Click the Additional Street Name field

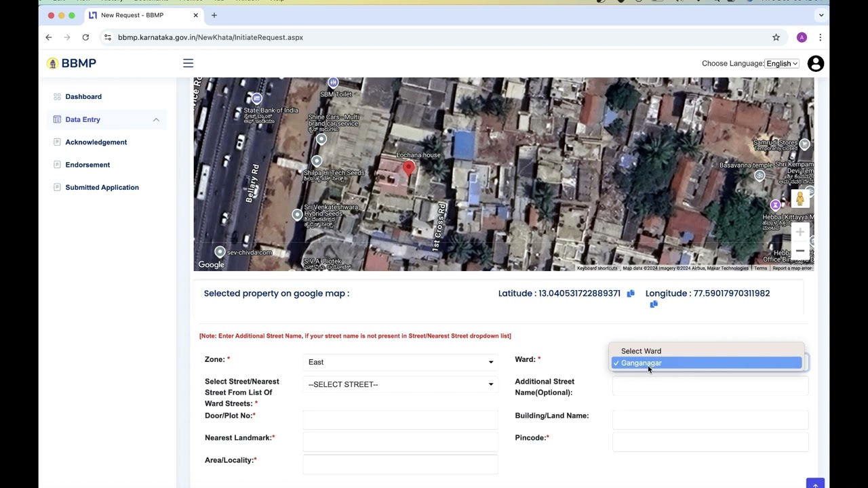pos(710,387)
